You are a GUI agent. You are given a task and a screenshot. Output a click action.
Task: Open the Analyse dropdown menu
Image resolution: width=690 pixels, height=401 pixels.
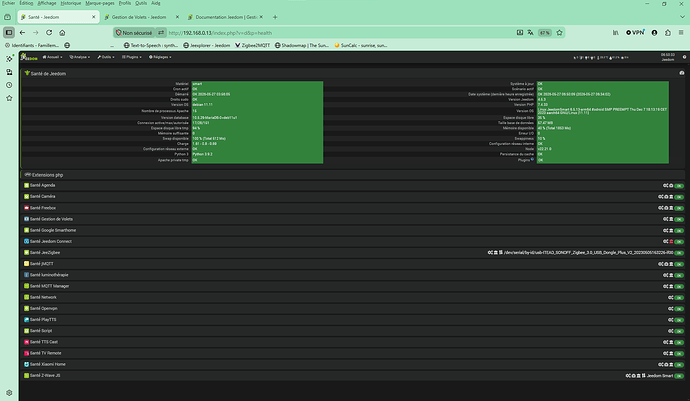pos(80,57)
